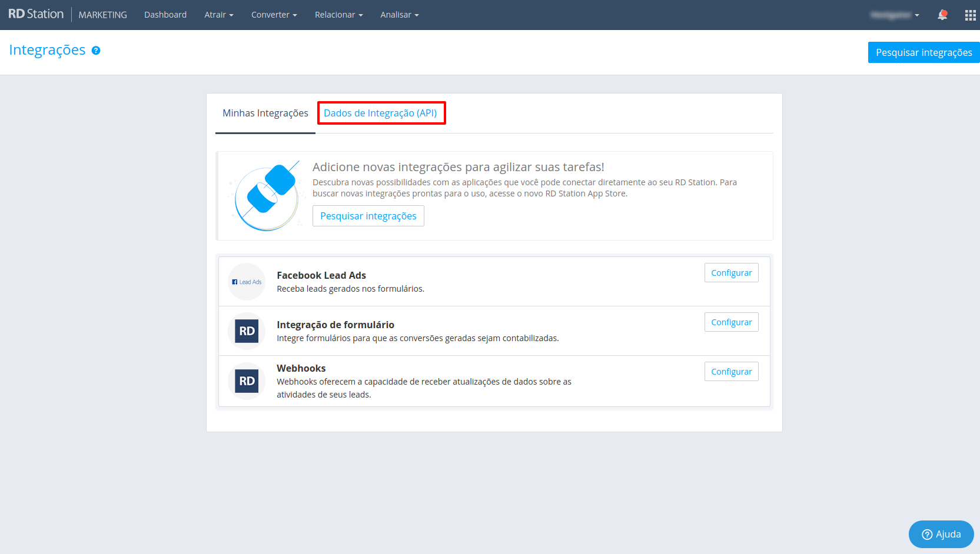This screenshot has height=554, width=980.
Task: Configure Integração de formulário
Action: [x=732, y=322]
